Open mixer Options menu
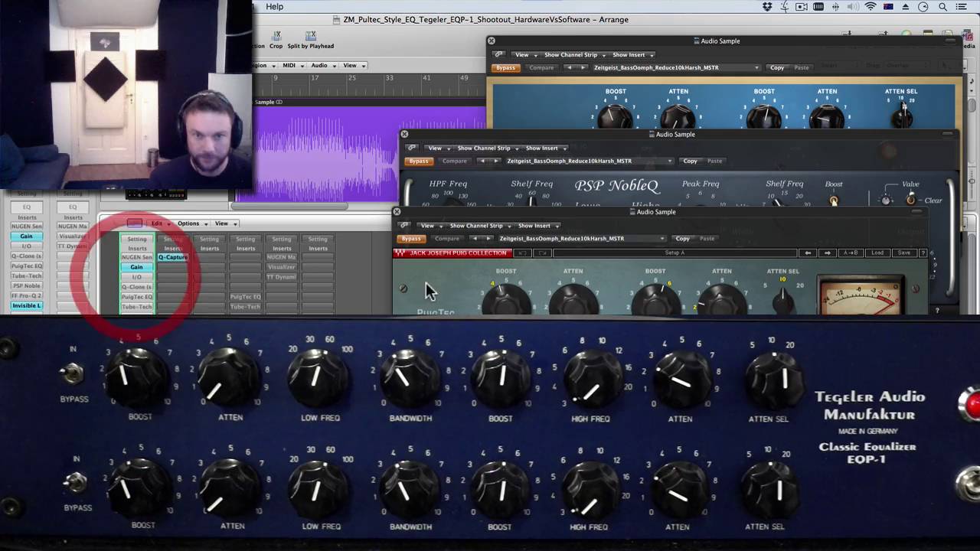 tap(191, 223)
